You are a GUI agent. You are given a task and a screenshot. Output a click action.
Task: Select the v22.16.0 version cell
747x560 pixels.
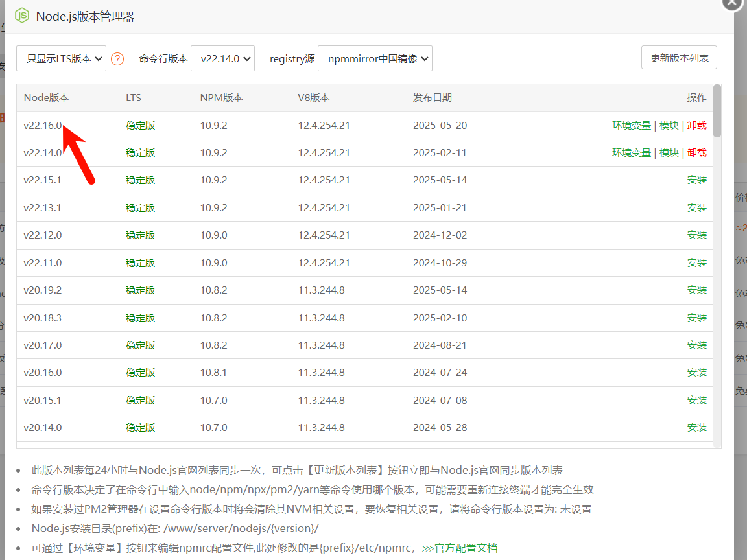[42, 125]
